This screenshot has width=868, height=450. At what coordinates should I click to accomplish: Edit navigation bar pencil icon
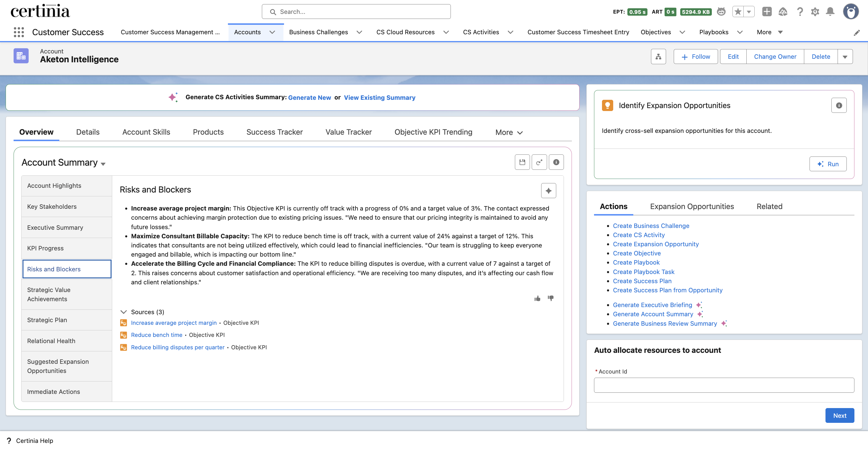coord(857,33)
